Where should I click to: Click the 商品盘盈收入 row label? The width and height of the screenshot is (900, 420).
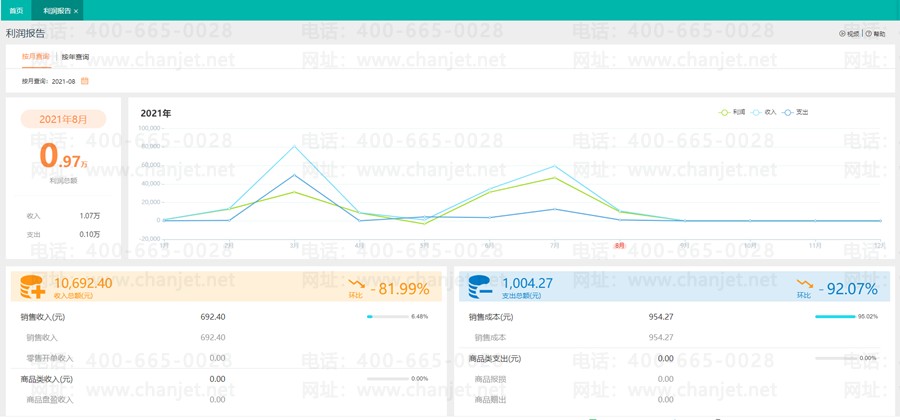pyautogui.click(x=50, y=399)
